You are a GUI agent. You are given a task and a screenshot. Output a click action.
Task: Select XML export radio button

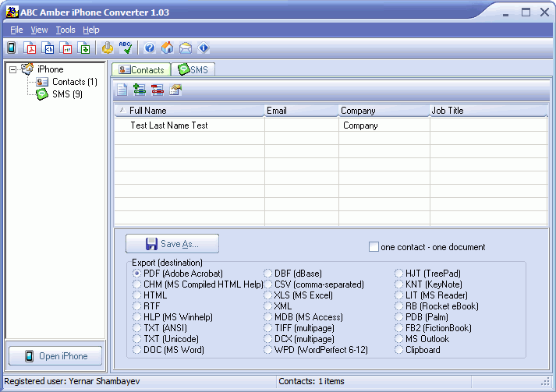[268, 305]
